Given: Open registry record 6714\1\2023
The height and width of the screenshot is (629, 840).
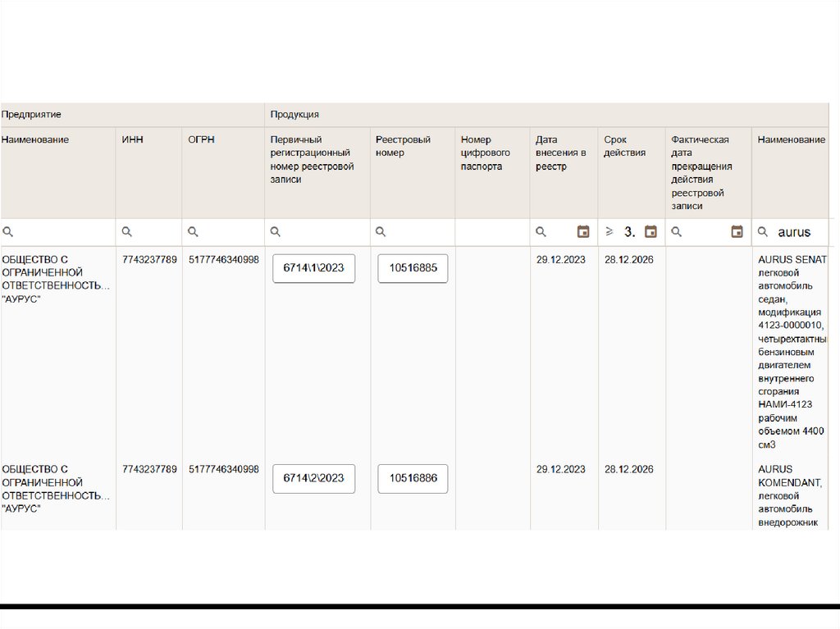Looking at the screenshot, I should tap(314, 268).
